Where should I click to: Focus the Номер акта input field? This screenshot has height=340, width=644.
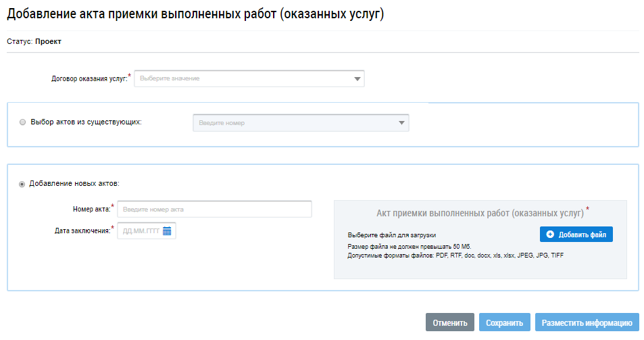[x=214, y=210]
